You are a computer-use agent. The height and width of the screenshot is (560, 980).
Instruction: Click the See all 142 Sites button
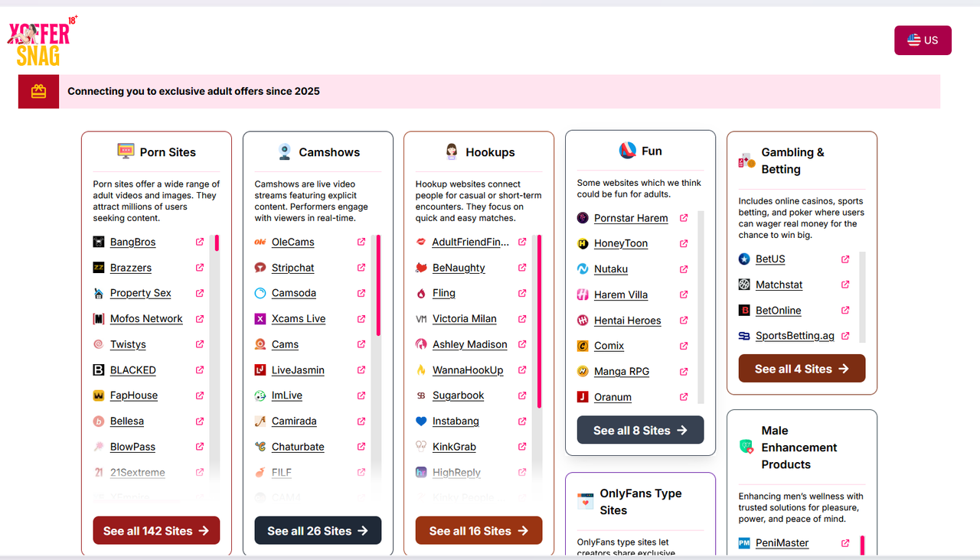156,530
